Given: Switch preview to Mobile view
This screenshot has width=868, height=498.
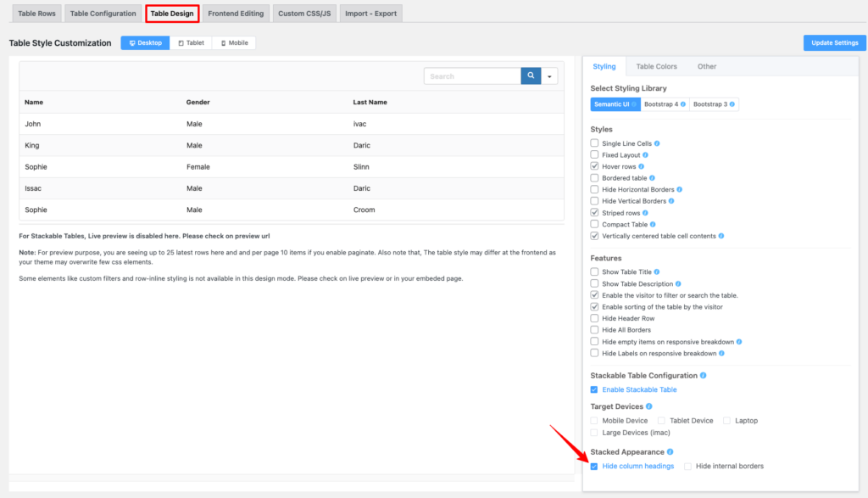Looking at the screenshot, I should pyautogui.click(x=234, y=42).
